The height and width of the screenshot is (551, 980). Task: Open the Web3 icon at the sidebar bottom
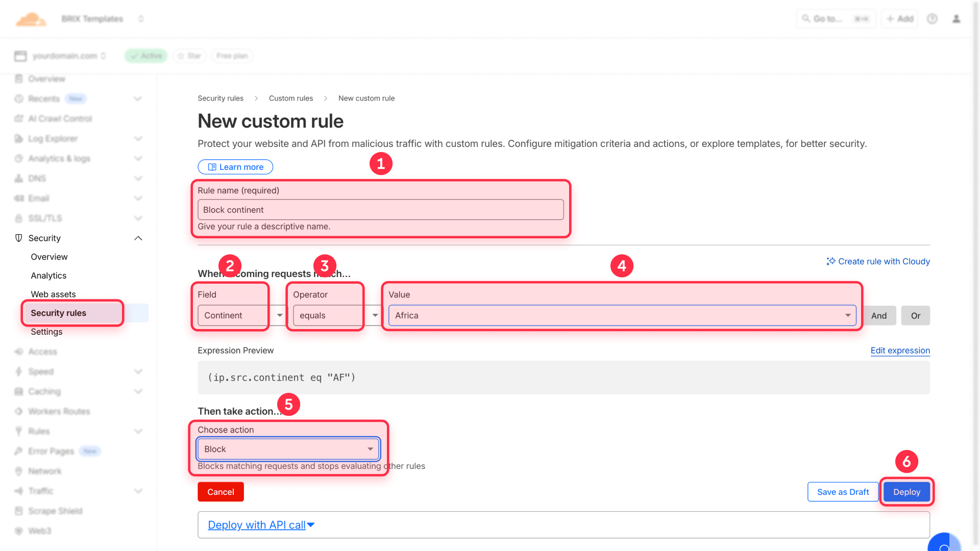click(x=18, y=531)
